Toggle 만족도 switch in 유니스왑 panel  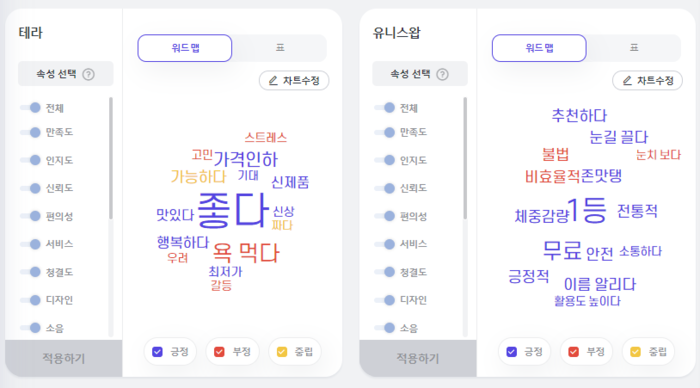[x=385, y=132]
